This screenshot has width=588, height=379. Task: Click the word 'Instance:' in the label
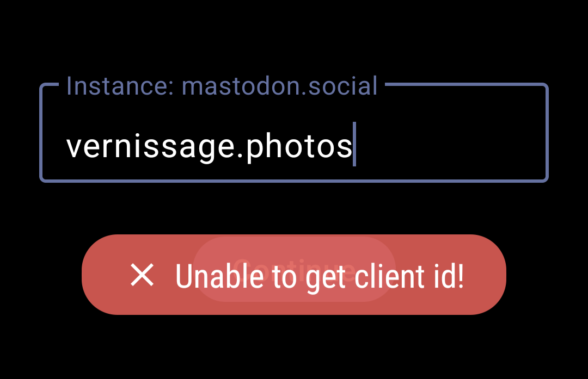point(120,86)
